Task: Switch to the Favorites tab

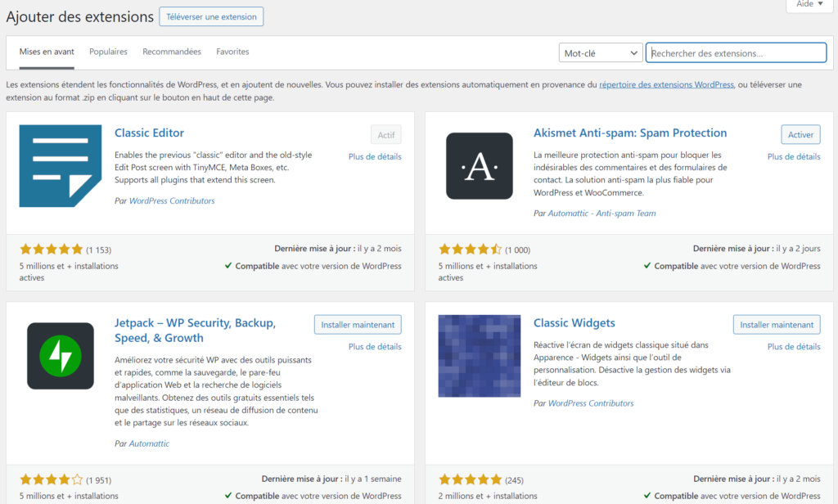Action: pyautogui.click(x=232, y=52)
